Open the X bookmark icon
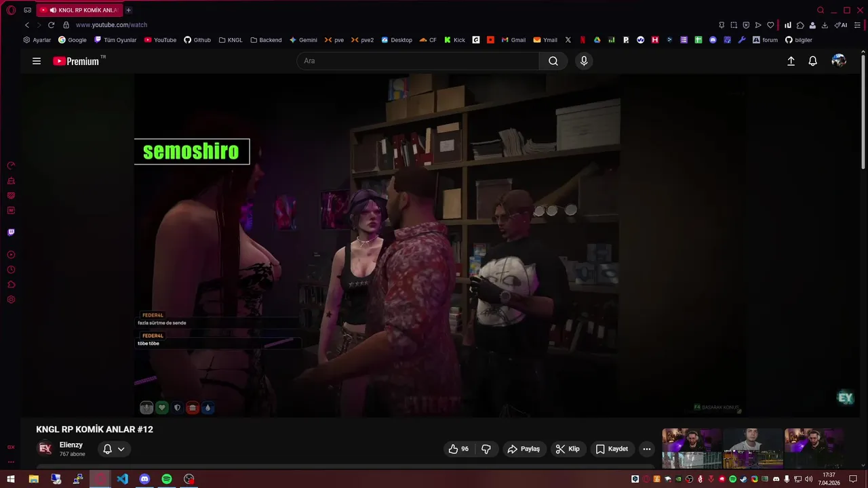Screen dimensions: 868x488 tap(568, 40)
